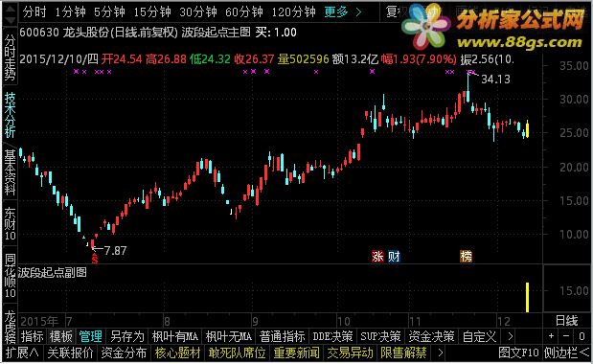
Task: Open the 分时走势 sidebar tab
Action: 10,57
